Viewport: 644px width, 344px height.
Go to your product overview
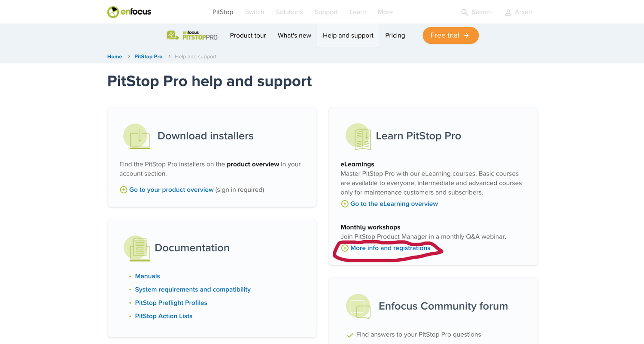tap(171, 190)
